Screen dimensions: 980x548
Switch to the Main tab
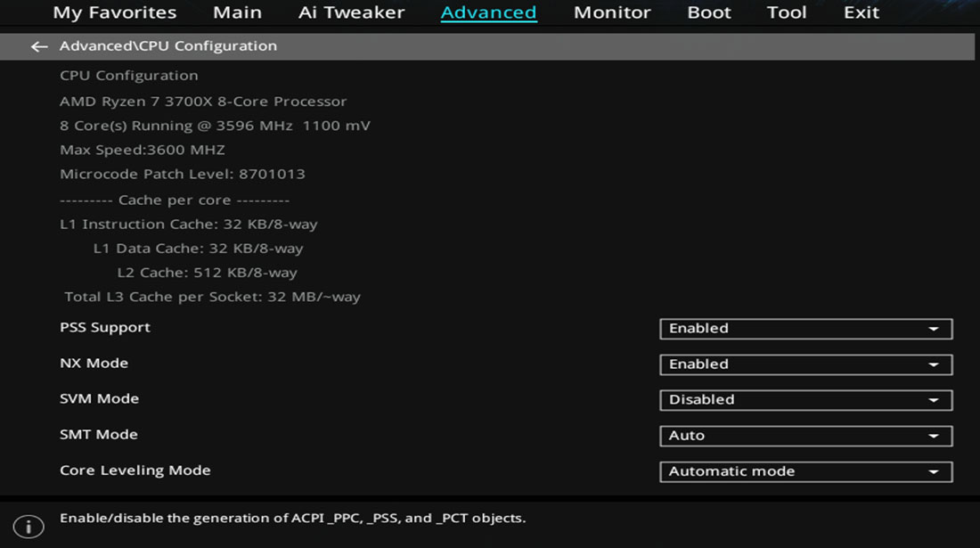[x=238, y=12]
